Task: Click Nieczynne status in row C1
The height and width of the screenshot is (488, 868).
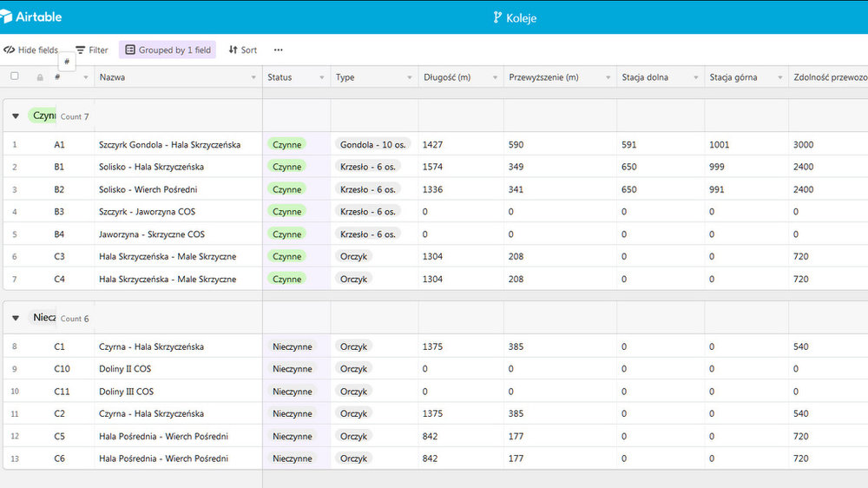Action: pyautogui.click(x=293, y=346)
